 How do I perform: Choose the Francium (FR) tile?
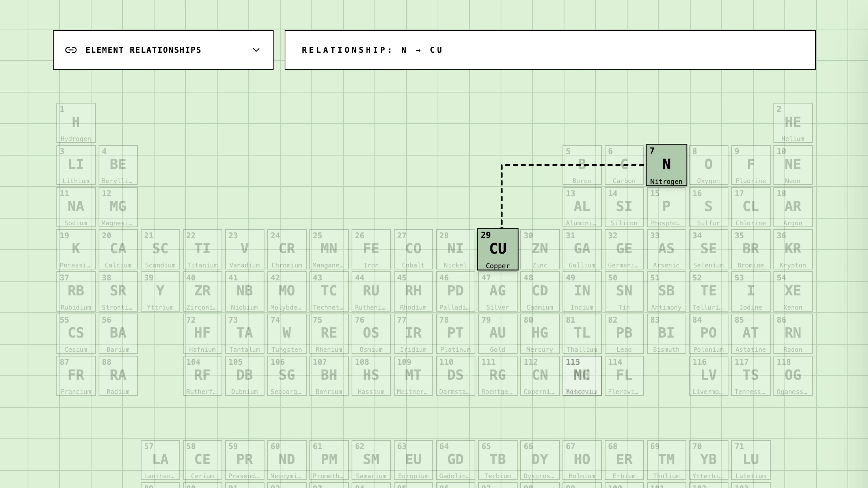click(x=76, y=375)
